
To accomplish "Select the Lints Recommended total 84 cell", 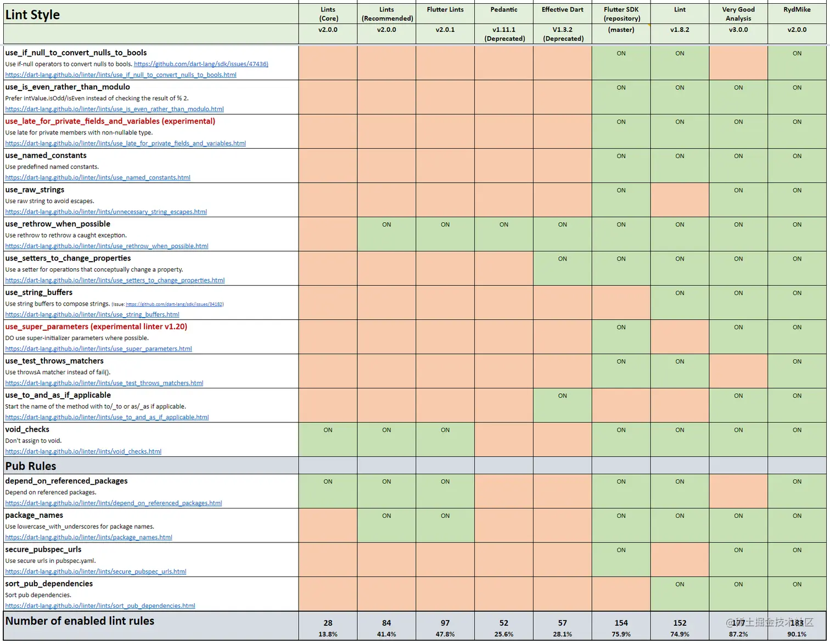I will point(387,623).
